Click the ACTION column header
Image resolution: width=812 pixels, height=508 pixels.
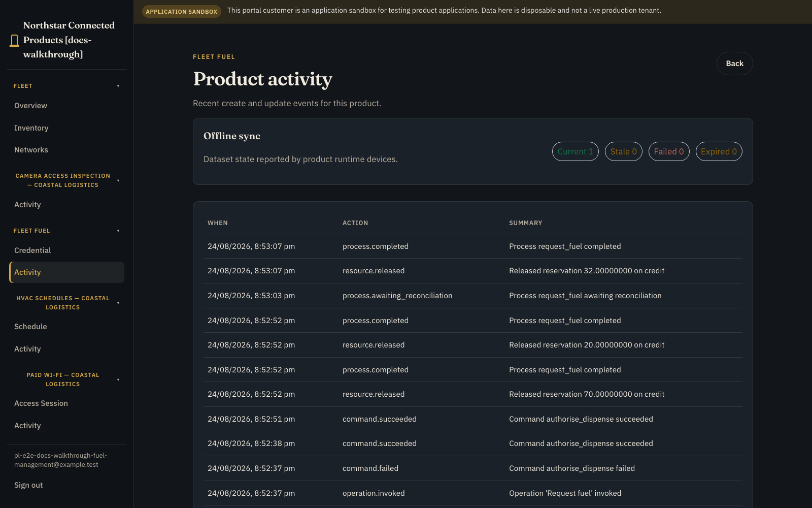(x=355, y=223)
